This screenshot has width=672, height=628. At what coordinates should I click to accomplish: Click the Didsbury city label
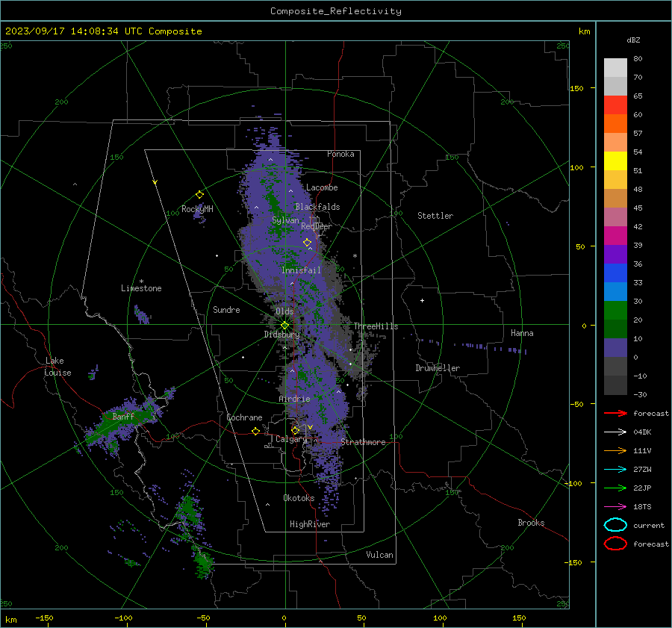coord(282,335)
